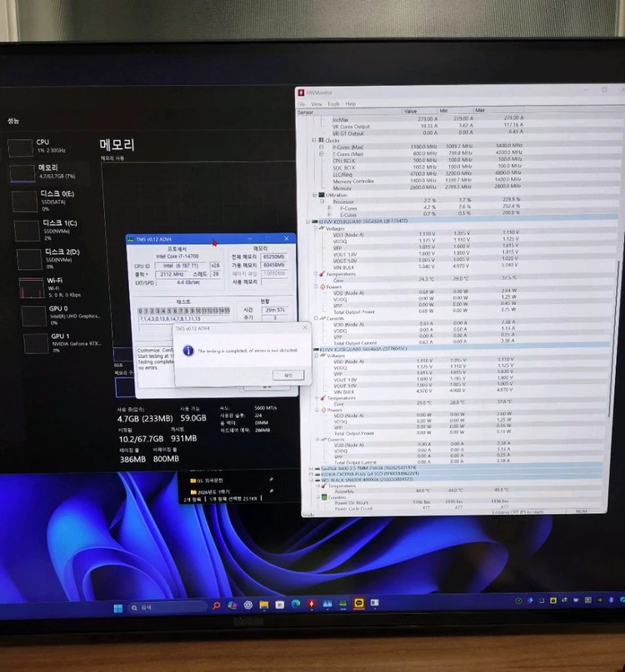Collapse the Clocks tree node

[314, 140]
